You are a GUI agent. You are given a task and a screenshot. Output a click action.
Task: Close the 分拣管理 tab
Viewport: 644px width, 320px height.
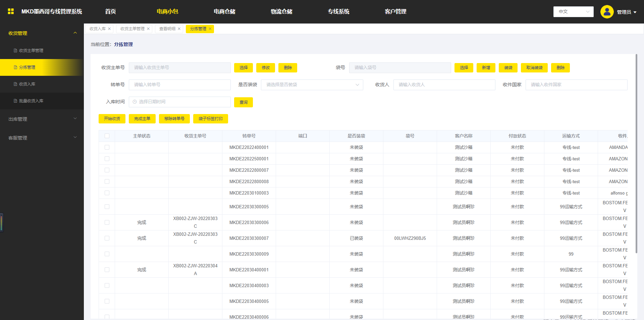(210, 29)
